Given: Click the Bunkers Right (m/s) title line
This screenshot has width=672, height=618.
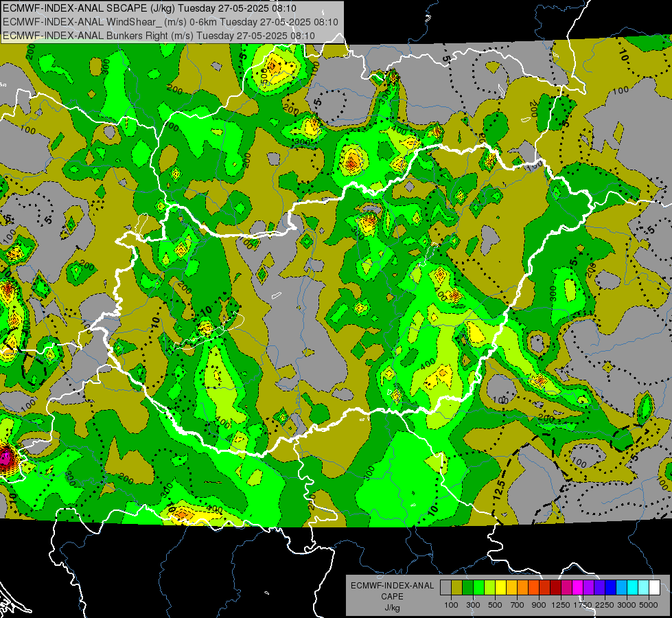Looking at the screenshot, I should coord(159,36).
